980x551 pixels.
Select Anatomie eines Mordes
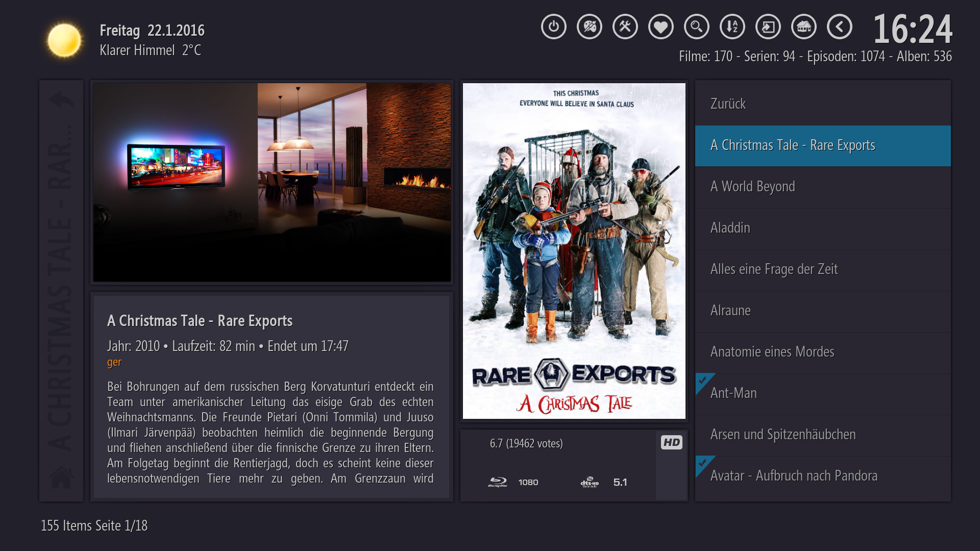823,352
